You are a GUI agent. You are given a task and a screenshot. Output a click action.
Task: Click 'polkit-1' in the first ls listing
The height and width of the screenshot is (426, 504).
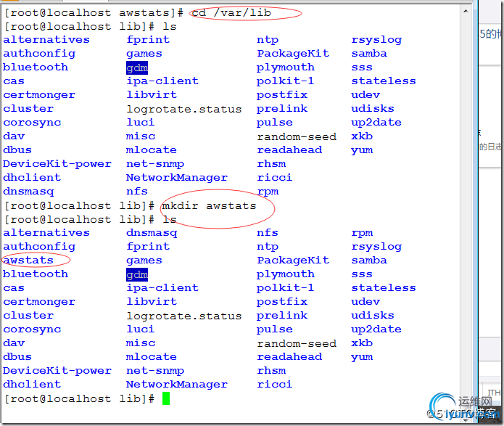point(285,81)
